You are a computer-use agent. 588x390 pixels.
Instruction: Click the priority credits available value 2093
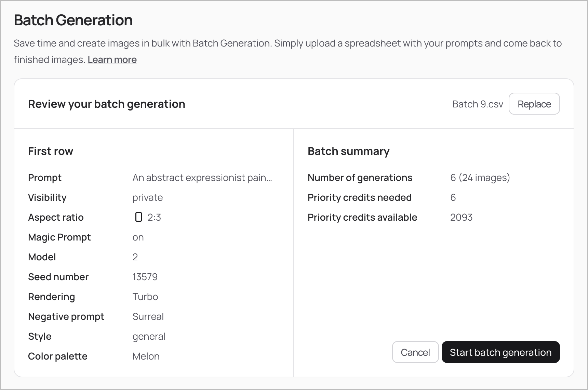(x=461, y=217)
